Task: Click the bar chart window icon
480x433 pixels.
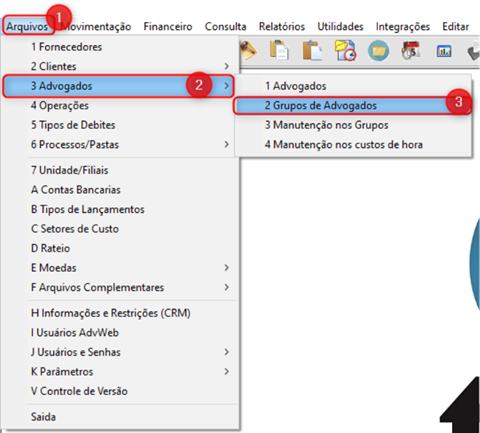Action: coord(444,51)
